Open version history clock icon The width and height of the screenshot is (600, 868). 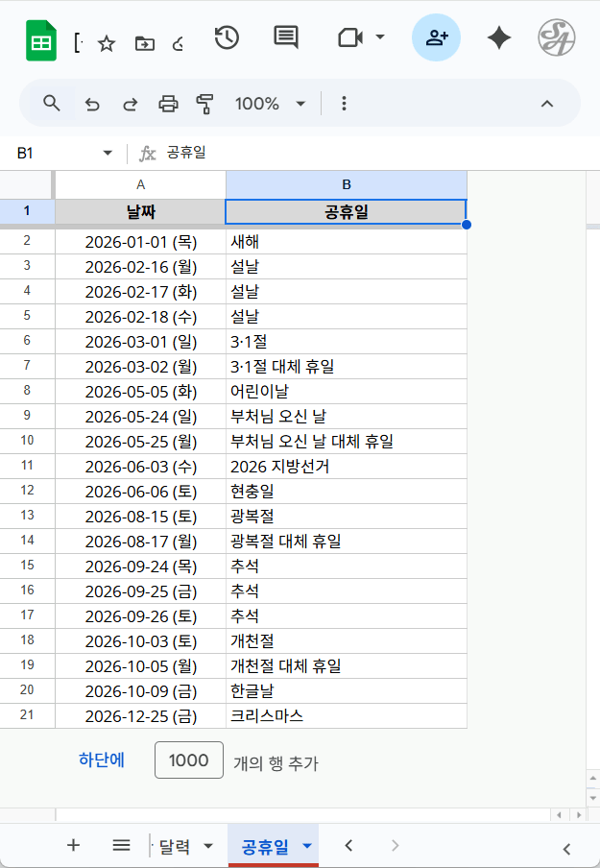227,38
